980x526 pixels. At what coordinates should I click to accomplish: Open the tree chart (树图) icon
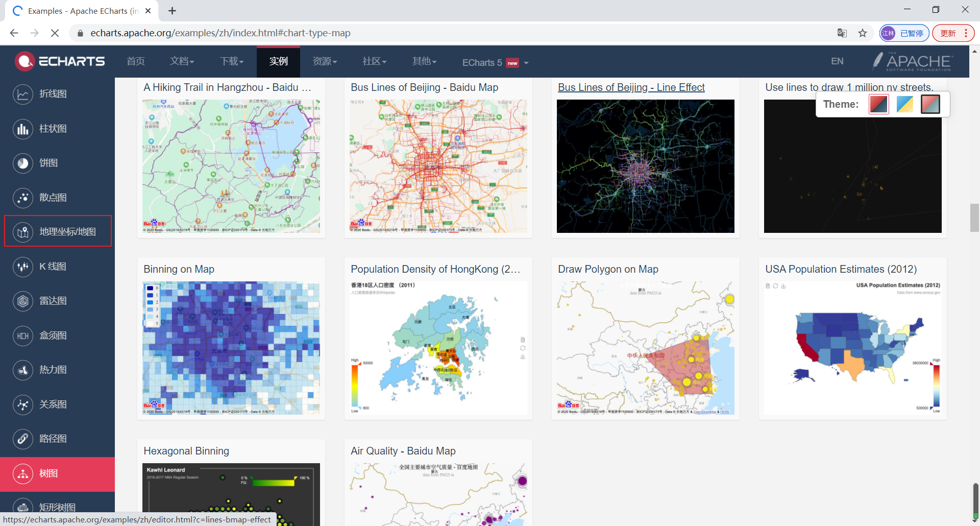23,473
